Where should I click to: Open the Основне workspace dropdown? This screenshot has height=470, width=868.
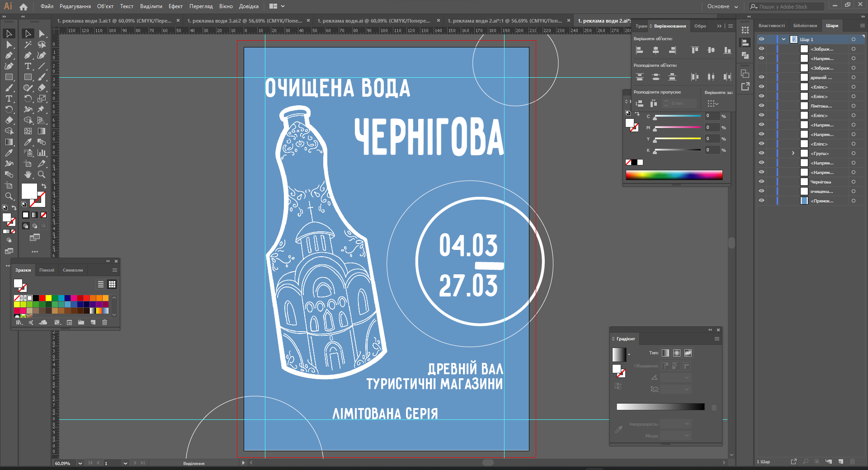(722, 6)
